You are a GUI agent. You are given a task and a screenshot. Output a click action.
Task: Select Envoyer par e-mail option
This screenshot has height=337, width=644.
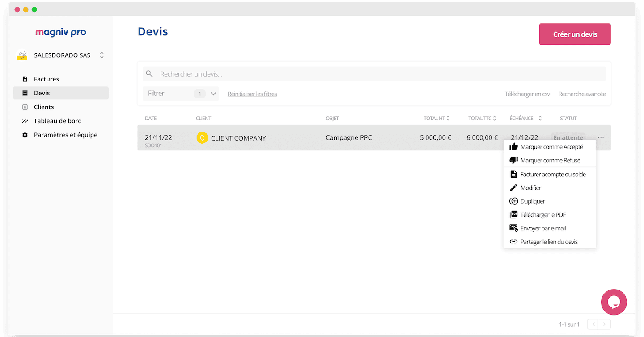pyautogui.click(x=550, y=228)
